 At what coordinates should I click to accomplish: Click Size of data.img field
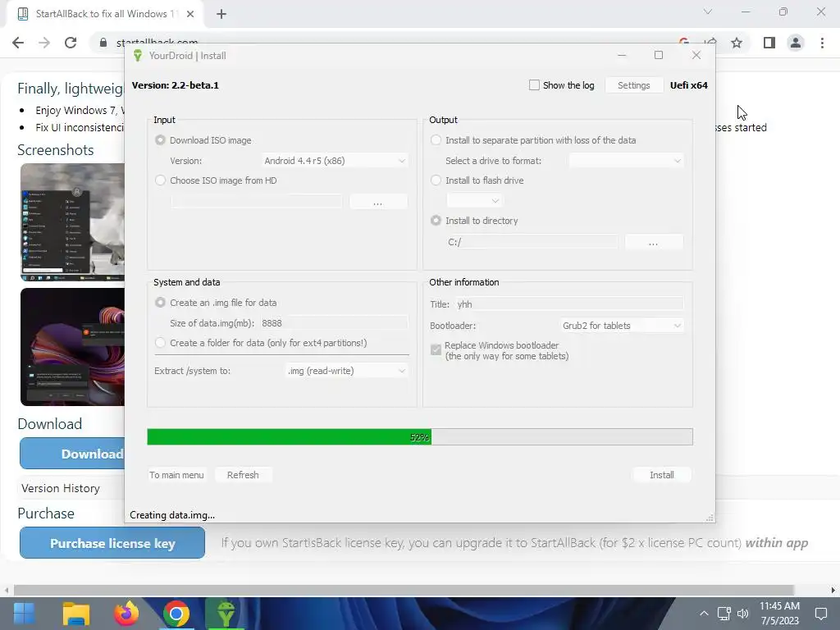click(x=334, y=323)
